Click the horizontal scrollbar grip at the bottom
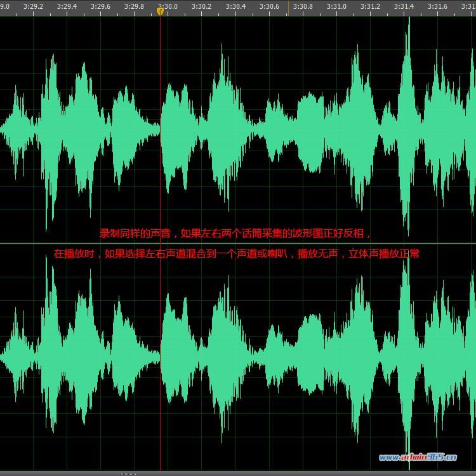The width and height of the screenshot is (476, 476). (128, 473)
